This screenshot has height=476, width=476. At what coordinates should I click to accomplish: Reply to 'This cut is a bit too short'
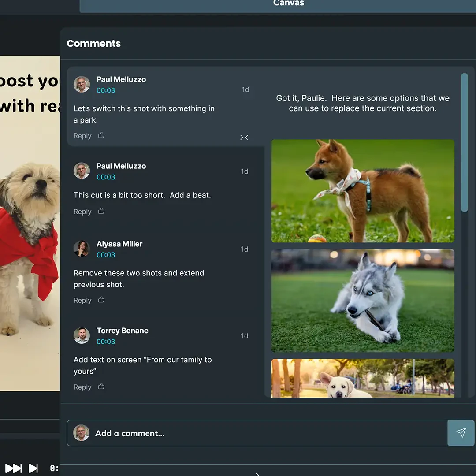click(x=82, y=212)
